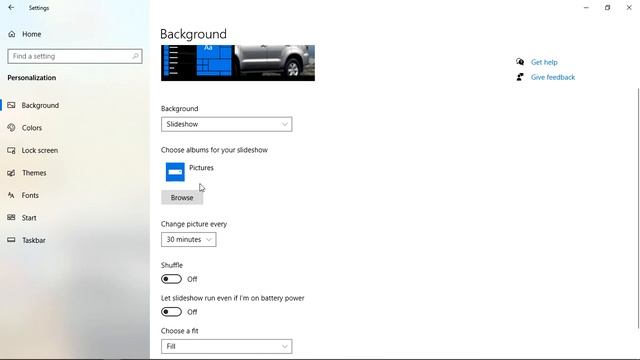Click the desktop background preview image
Image resolution: width=640 pixels, height=360 pixels.
point(238,63)
